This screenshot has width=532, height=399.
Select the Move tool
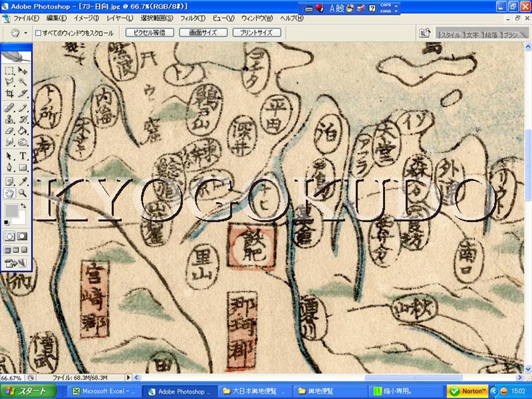[x=22, y=71]
